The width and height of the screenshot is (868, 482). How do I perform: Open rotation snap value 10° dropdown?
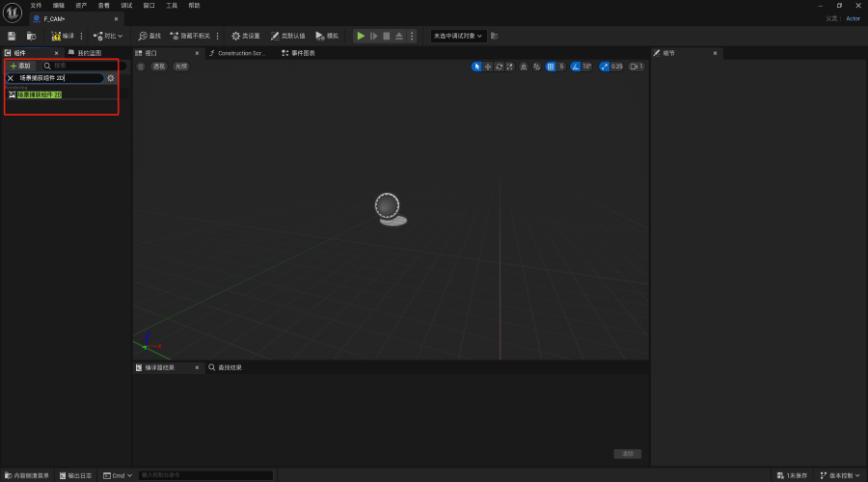(x=587, y=67)
